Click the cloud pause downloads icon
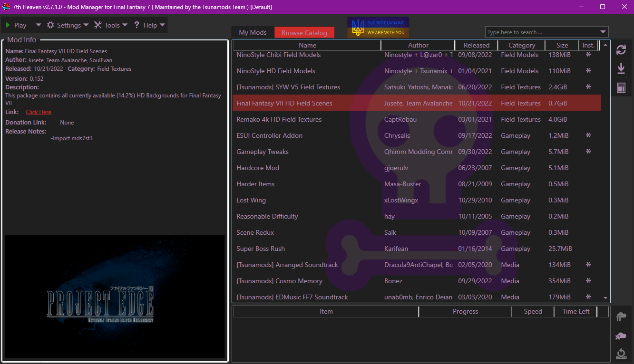Screen dimensions: 634x364 click(x=621, y=317)
